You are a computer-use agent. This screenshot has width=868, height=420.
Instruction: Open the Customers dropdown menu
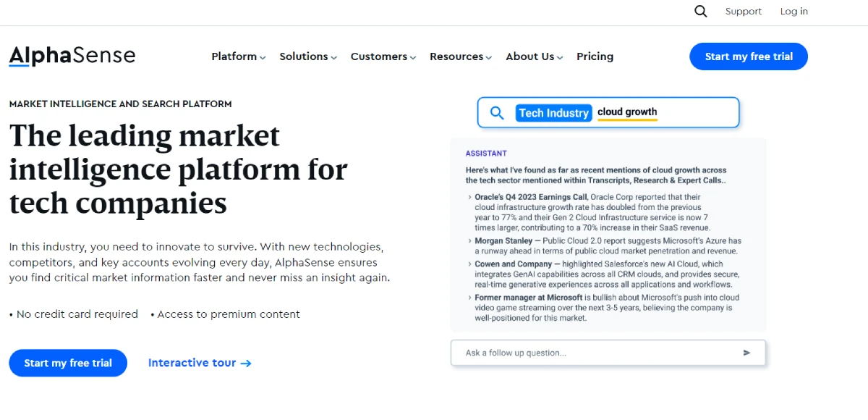coord(383,56)
